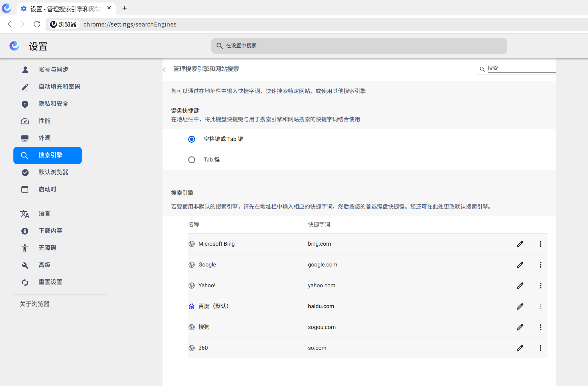Open 无障碍 settings section
The height and width of the screenshot is (386, 588).
[x=48, y=248]
